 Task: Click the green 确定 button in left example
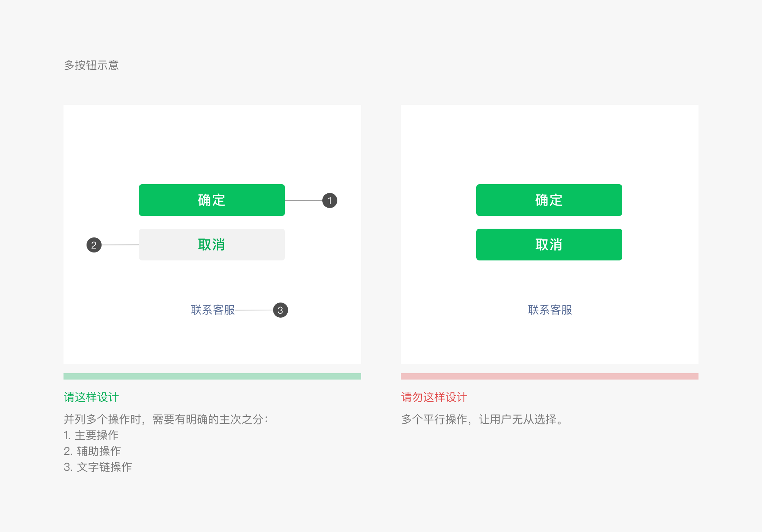pyautogui.click(x=212, y=200)
